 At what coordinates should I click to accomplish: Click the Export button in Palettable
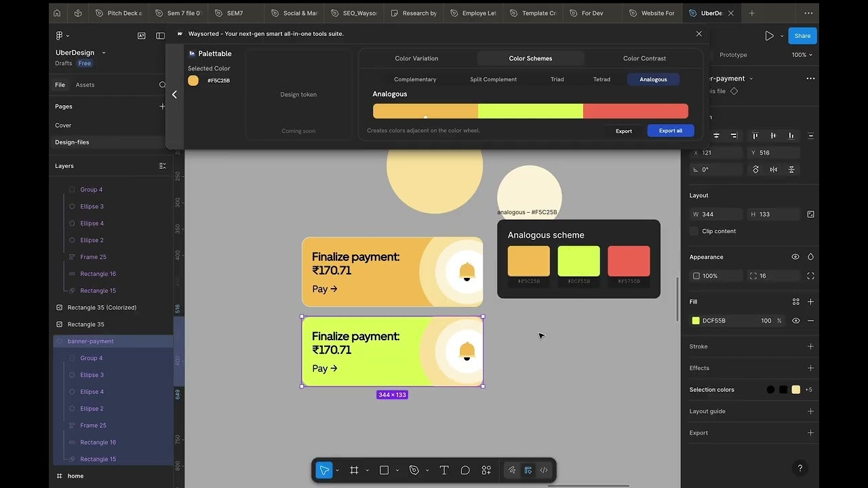(624, 131)
